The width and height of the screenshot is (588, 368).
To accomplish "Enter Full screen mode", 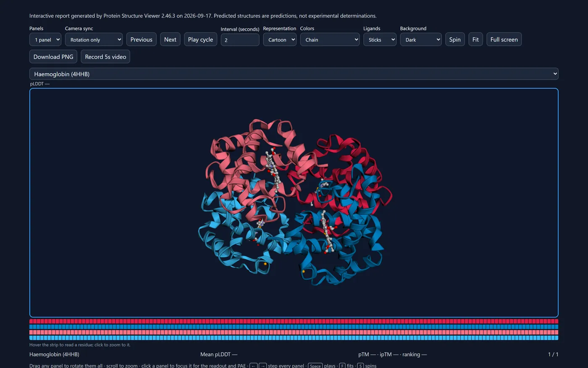I will pyautogui.click(x=504, y=40).
